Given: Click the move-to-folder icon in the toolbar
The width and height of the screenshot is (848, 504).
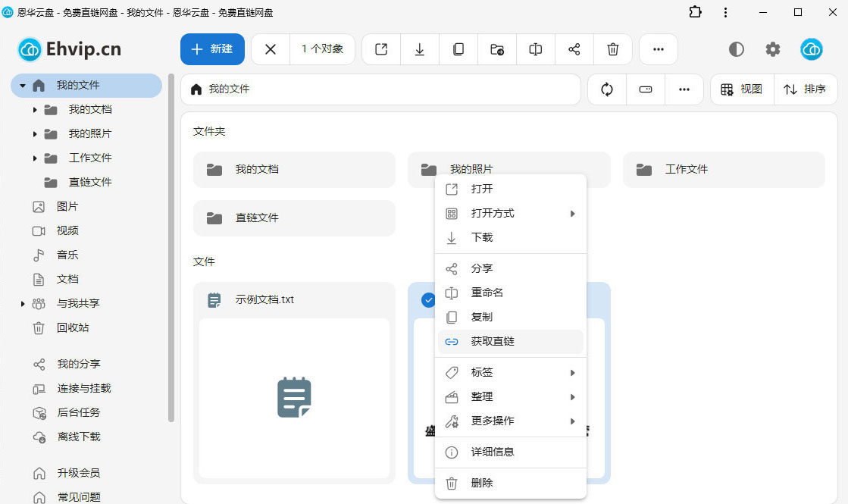Looking at the screenshot, I should tap(497, 49).
